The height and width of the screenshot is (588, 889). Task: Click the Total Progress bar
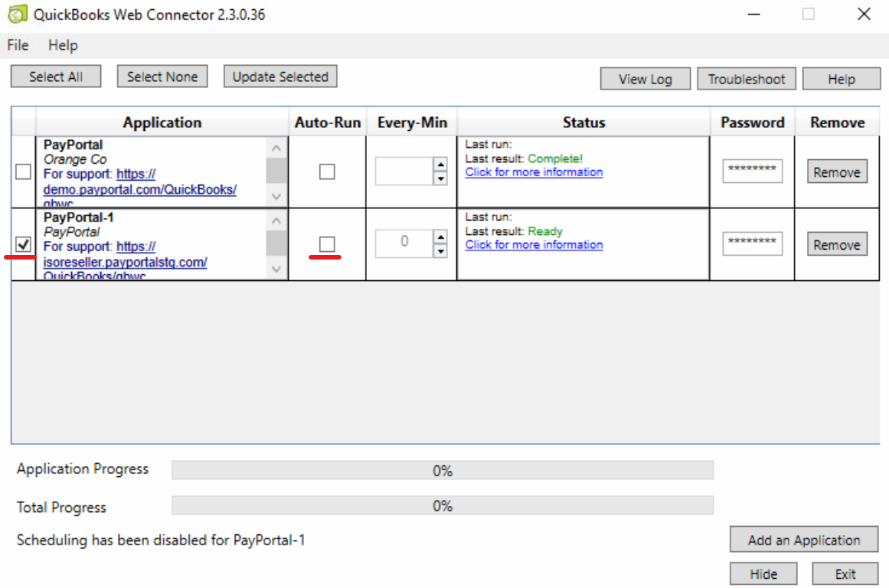(443, 505)
